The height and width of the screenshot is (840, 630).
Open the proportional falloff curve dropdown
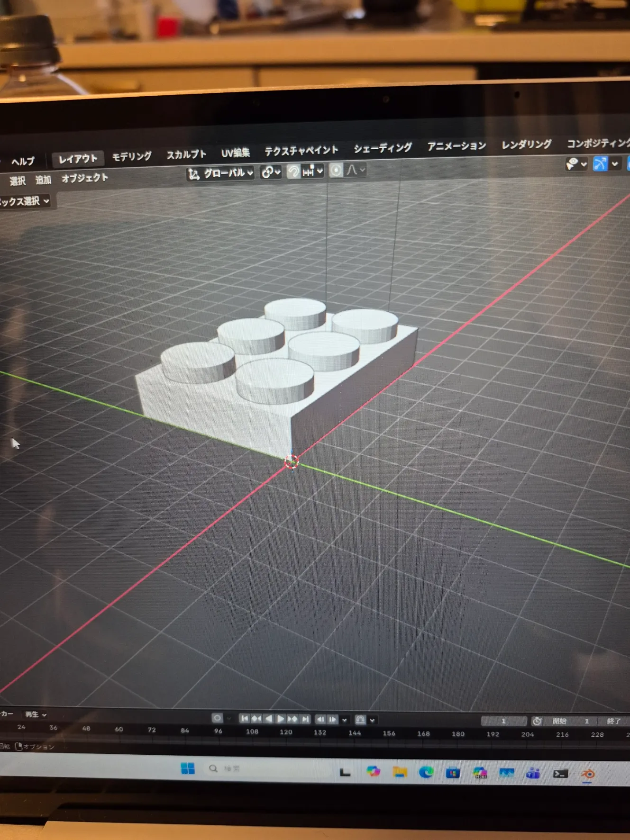pos(356,170)
